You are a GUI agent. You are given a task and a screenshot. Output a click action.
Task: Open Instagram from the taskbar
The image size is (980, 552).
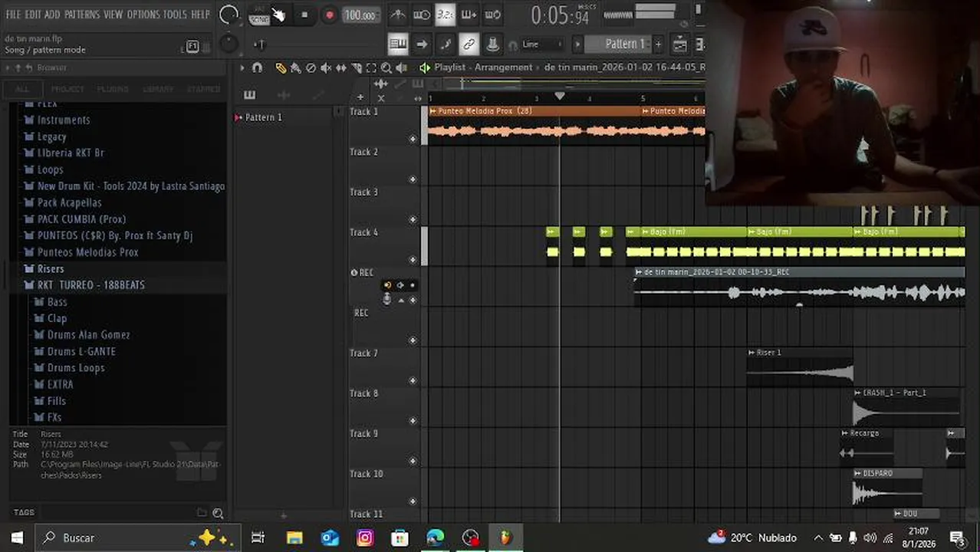tap(365, 538)
